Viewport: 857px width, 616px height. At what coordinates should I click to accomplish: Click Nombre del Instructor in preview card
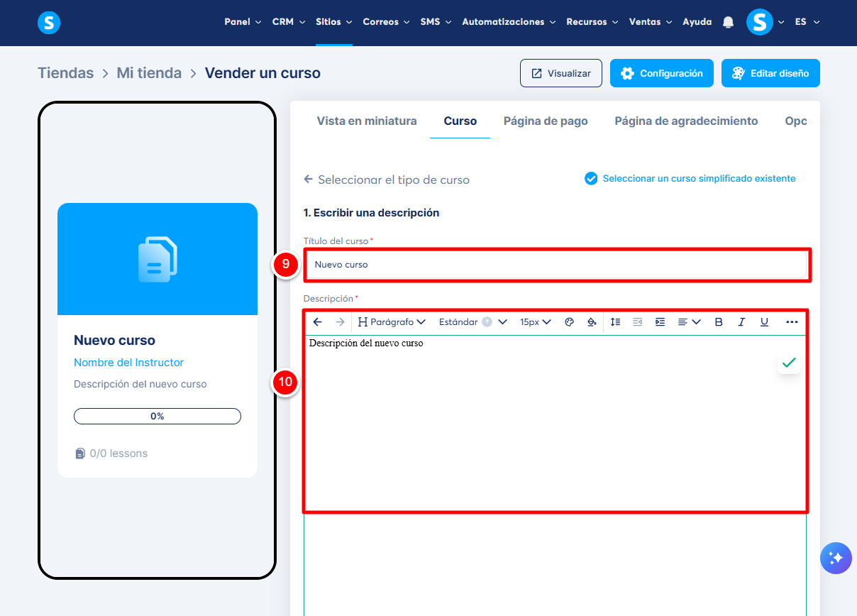click(x=128, y=363)
